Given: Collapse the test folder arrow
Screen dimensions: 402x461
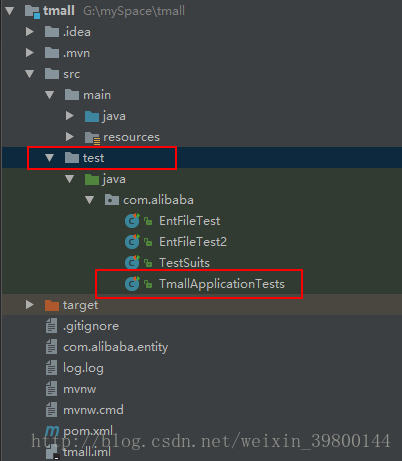Looking at the screenshot, I should point(50,158).
